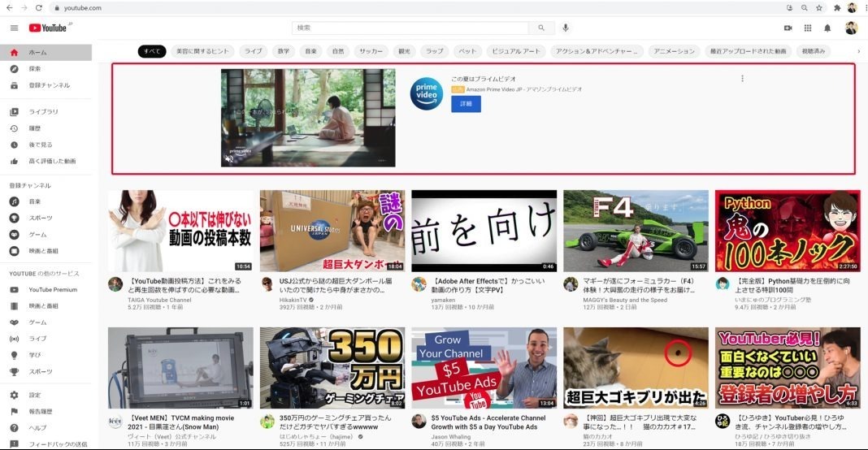Select the ビジュアル アート filter chip
This screenshot has width=868, height=450.
pos(516,51)
